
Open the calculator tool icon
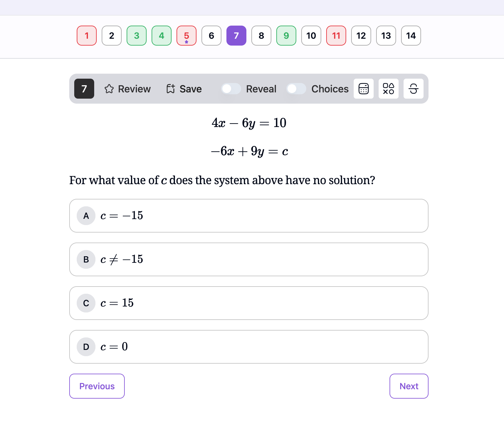pyautogui.click(x=363, y=89)
